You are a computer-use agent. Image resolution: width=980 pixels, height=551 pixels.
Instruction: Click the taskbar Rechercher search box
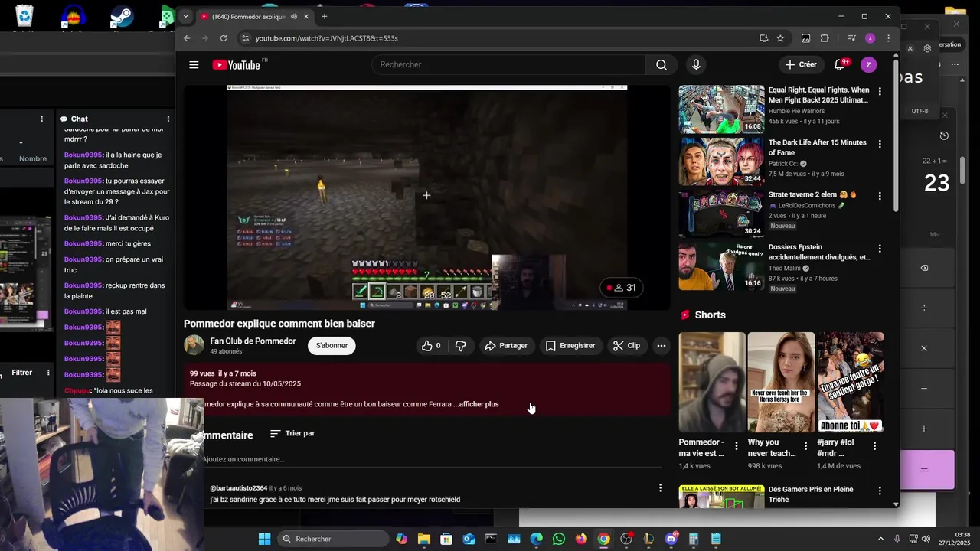pos(333,540)
